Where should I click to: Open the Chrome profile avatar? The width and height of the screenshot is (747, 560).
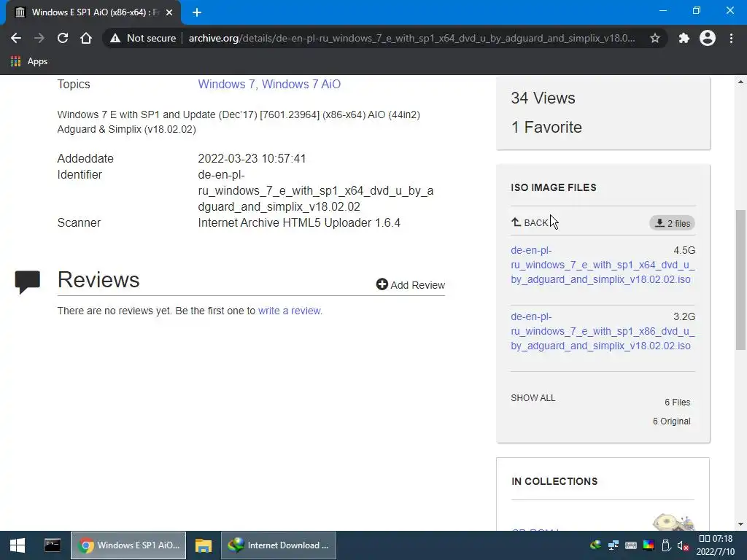[708, 38]
